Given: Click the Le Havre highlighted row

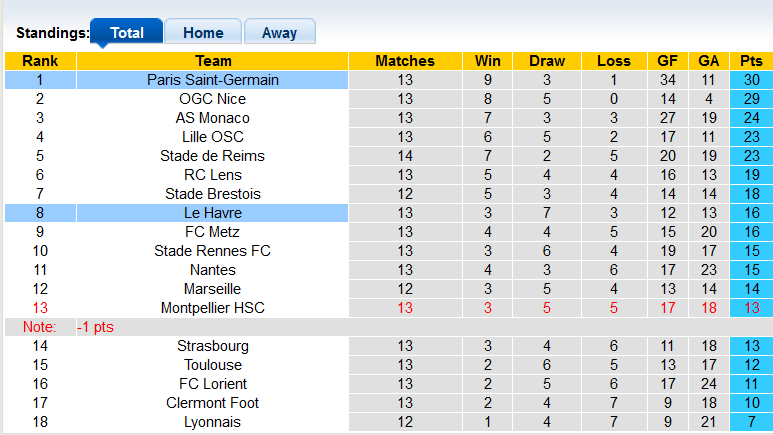Looking at the screenshot, I should point(212,213).
